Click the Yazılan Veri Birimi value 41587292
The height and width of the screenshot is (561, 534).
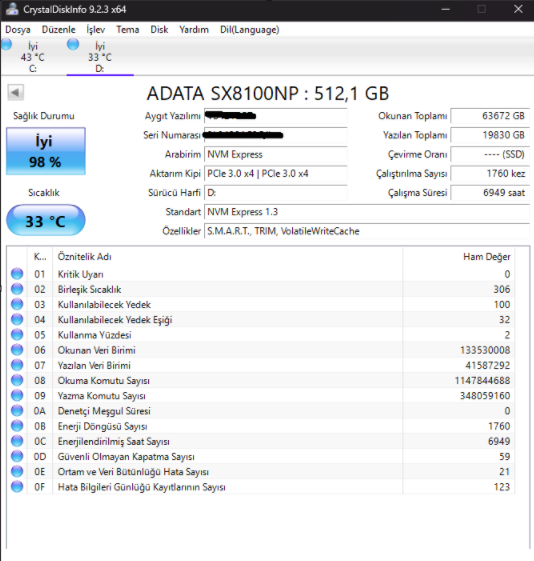(488, 366)
